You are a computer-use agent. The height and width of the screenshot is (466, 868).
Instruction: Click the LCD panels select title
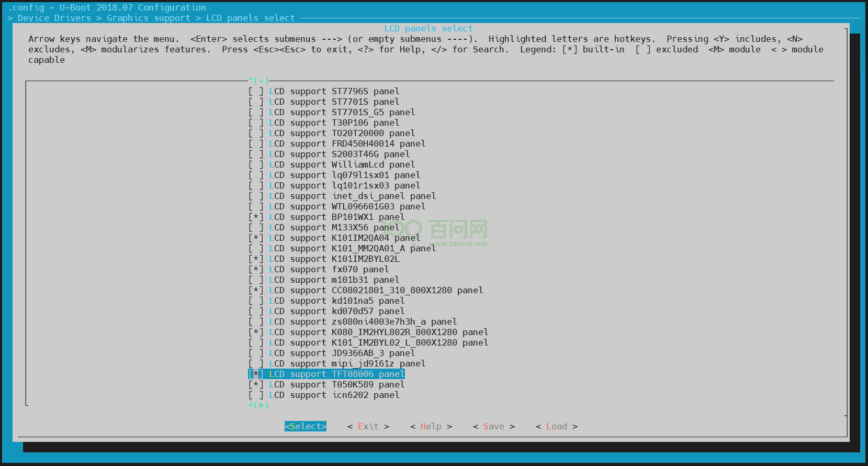click(x=428, y=29)
